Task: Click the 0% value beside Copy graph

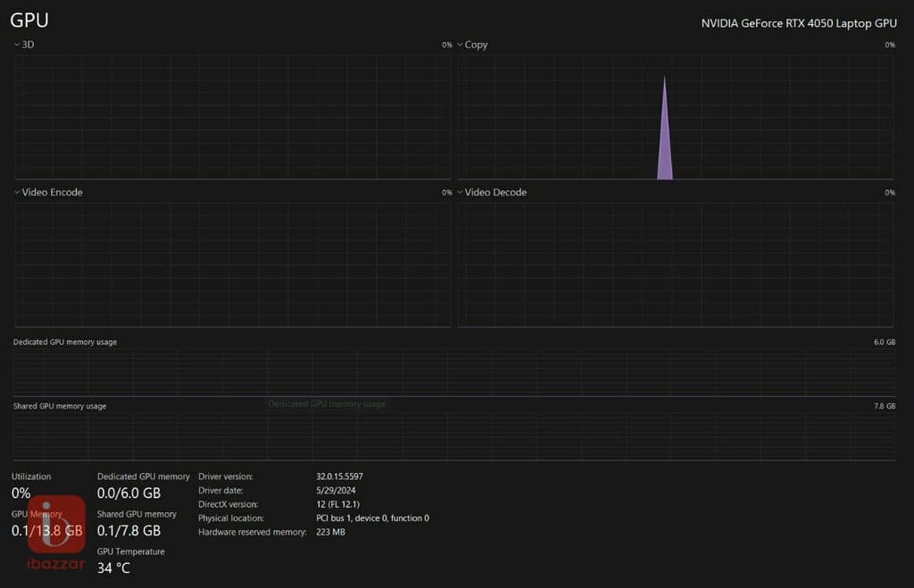Action: [x=890, y=45]
